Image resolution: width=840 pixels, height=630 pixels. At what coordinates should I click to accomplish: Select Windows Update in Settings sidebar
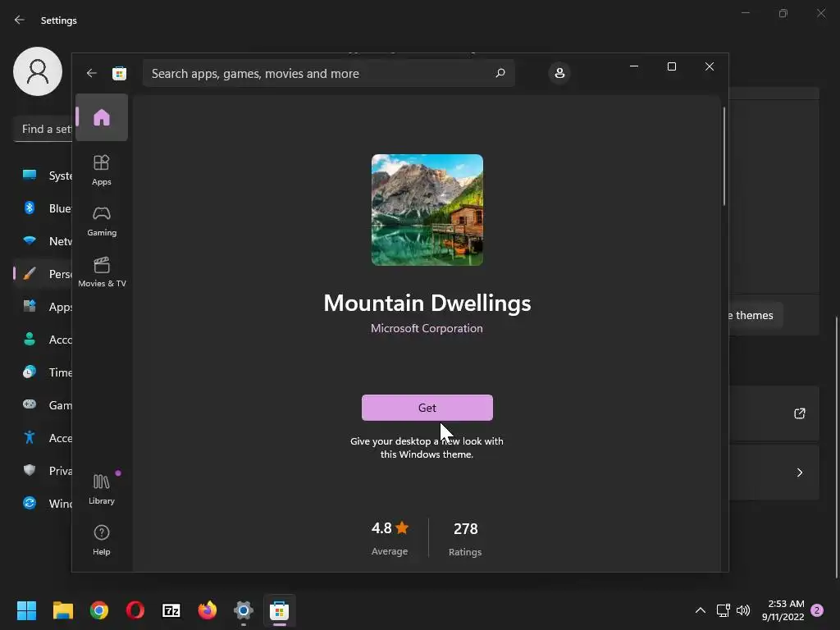pyautogui.click(x=43, y=504)
